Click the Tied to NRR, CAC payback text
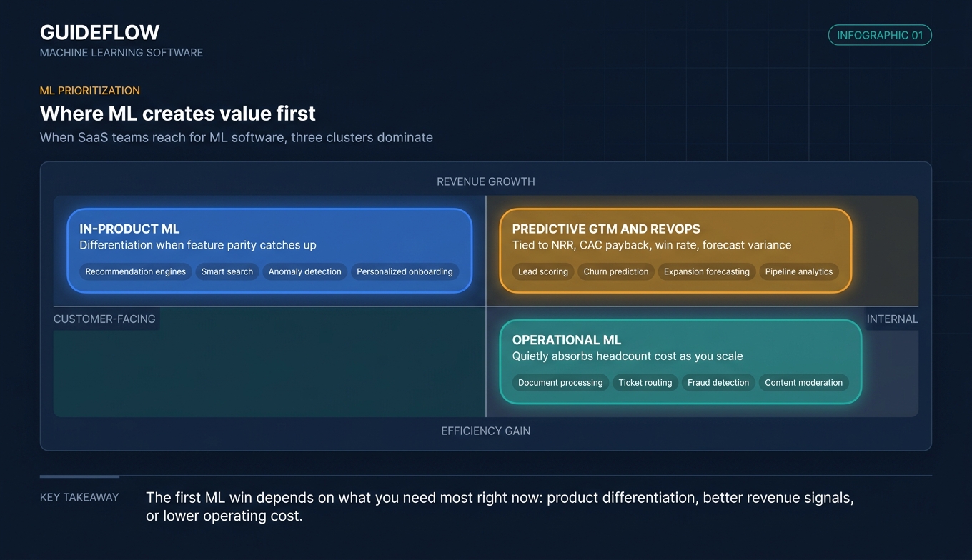Viewport: 972px width, 560px height. point(652,245)
